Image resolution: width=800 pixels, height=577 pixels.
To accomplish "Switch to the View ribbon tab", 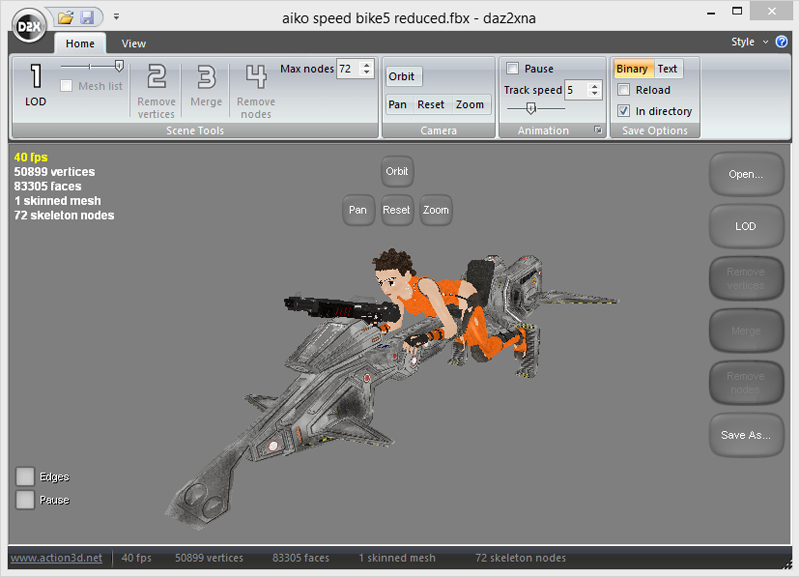I will 134,43.
